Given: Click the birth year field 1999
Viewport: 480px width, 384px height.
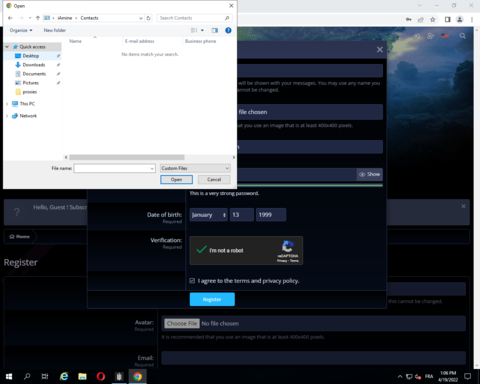Looking at the screenshot, I should [x=271, y=215].
